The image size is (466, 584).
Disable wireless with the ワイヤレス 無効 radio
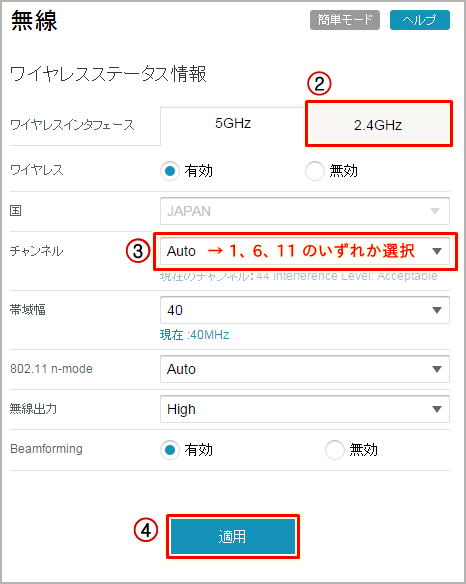pos(315,171)
